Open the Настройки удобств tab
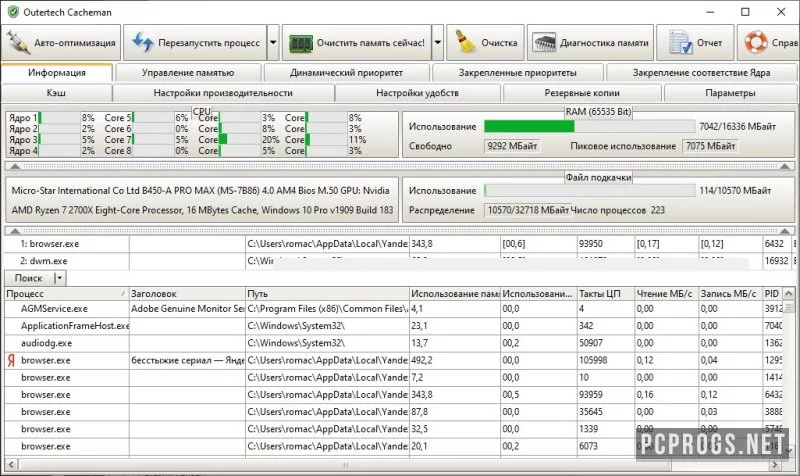Image resolution: width=800 pixels, height=476 pixels. (417, 93)
